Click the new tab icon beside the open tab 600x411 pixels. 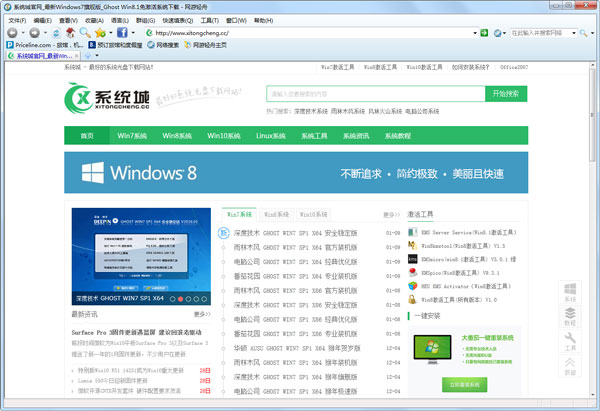[x=88, y=56]
